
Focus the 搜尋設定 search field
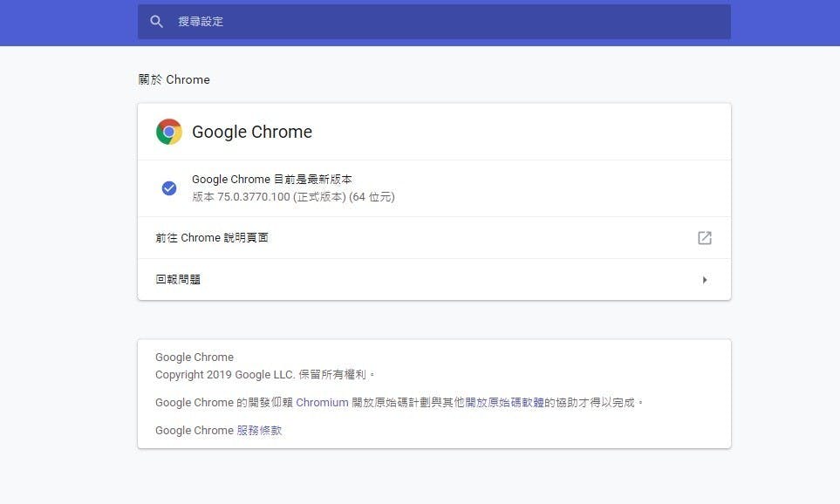click(436, 22)
